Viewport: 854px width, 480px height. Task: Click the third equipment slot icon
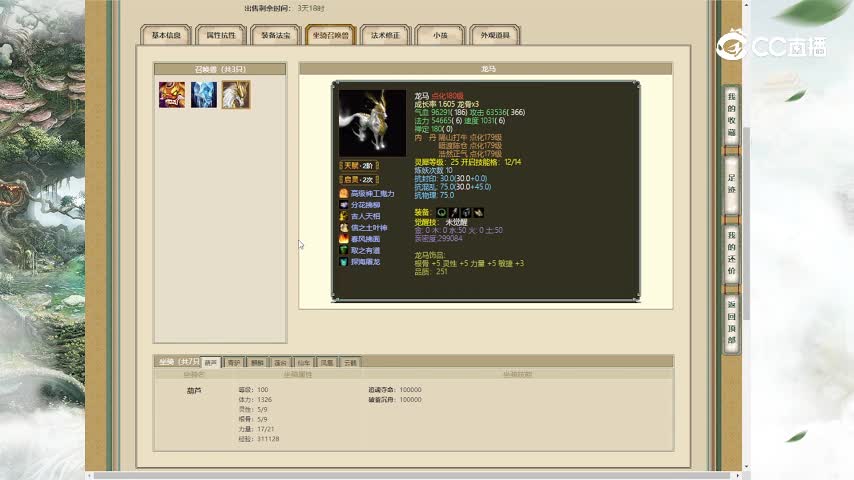pyautogui.click(x=466, y=212)
